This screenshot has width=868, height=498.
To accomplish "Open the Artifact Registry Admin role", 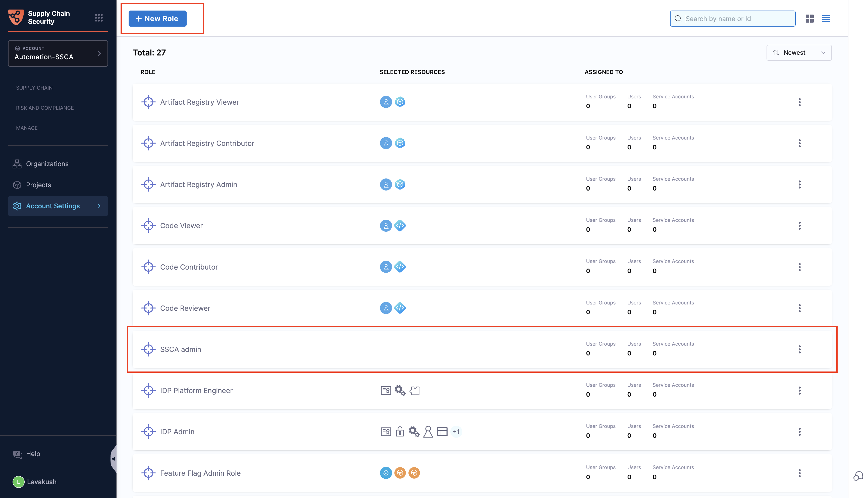I will tap(198, 185).
